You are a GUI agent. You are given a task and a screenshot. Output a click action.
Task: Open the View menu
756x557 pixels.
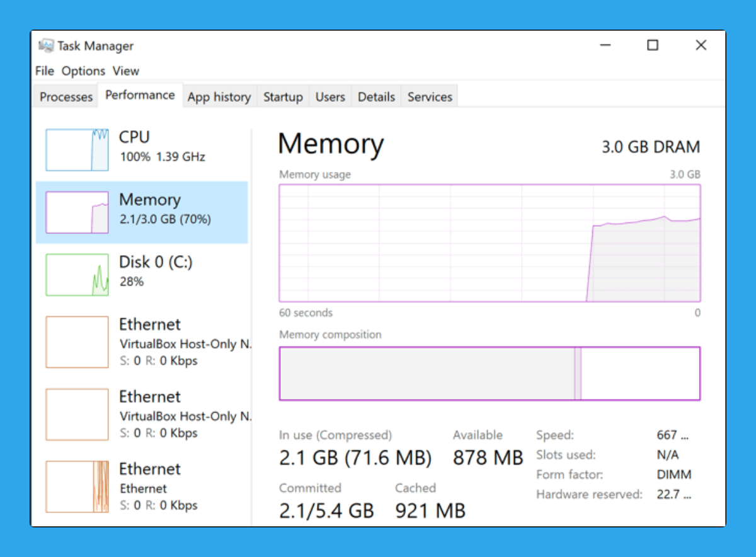(x=126, y=71)
